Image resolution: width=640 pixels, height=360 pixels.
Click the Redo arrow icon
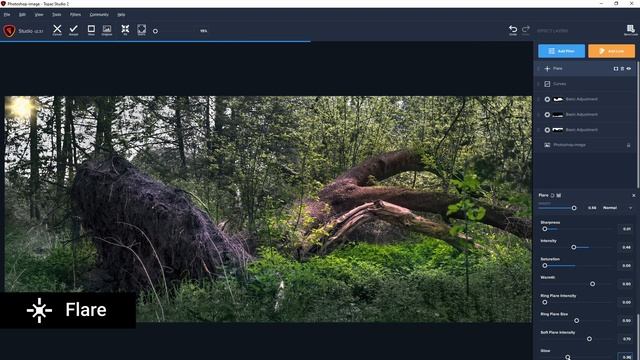(x=526, y=30)
